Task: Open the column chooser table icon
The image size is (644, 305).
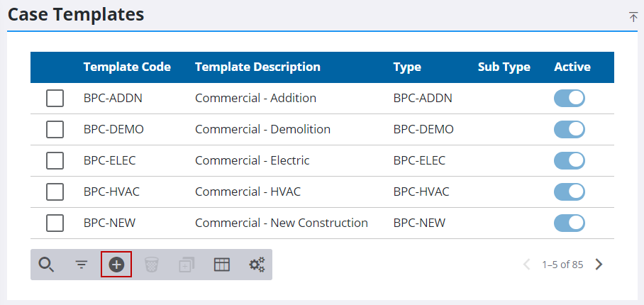Action: coord(222,265)
